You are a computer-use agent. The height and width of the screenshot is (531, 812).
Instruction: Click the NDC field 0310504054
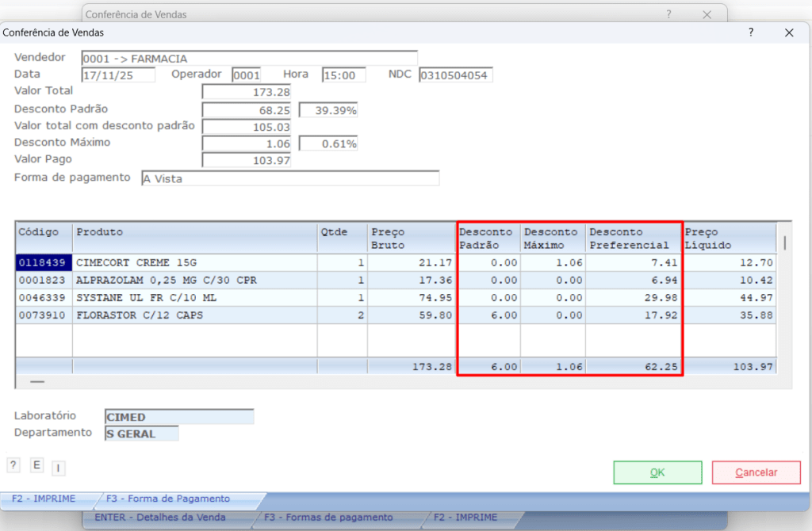coord(456,75)
